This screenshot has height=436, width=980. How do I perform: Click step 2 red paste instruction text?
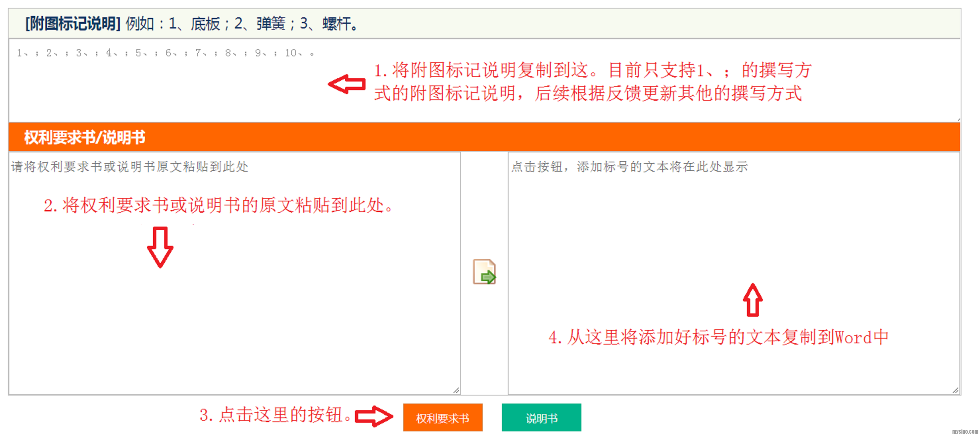click(x=219, y=206)
